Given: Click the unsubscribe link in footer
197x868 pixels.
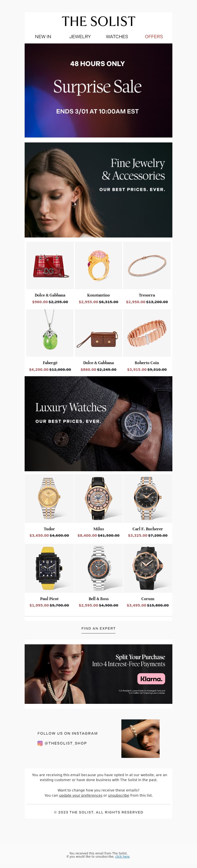Looking at the screenshot, I should pos(118,795).
